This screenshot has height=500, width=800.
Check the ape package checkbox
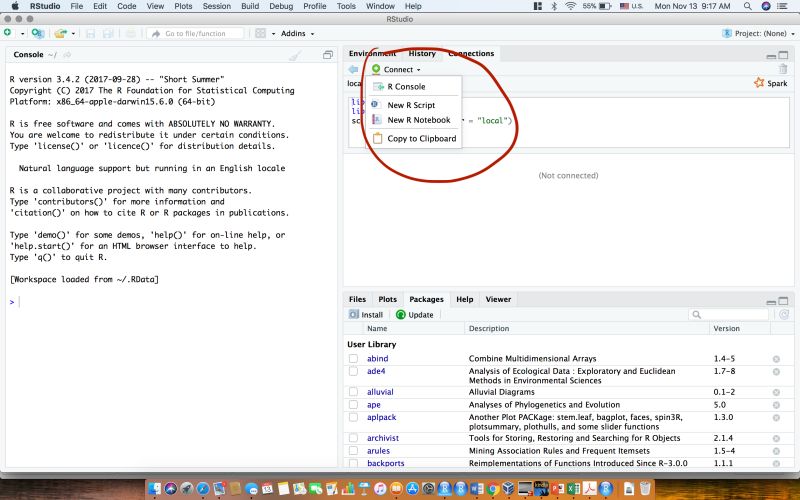click(x=353, y=405)
